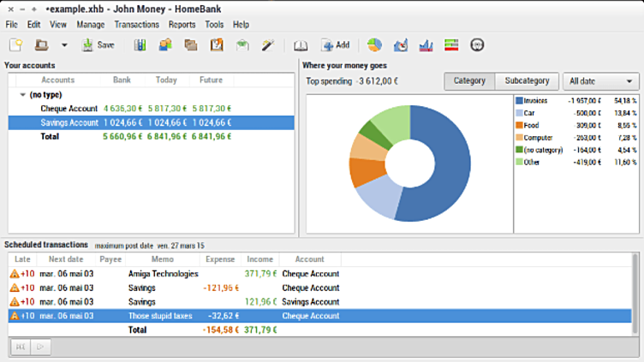Add a new transaction
Viewport: 644px width, 362px height.
[x=336, y=45]
